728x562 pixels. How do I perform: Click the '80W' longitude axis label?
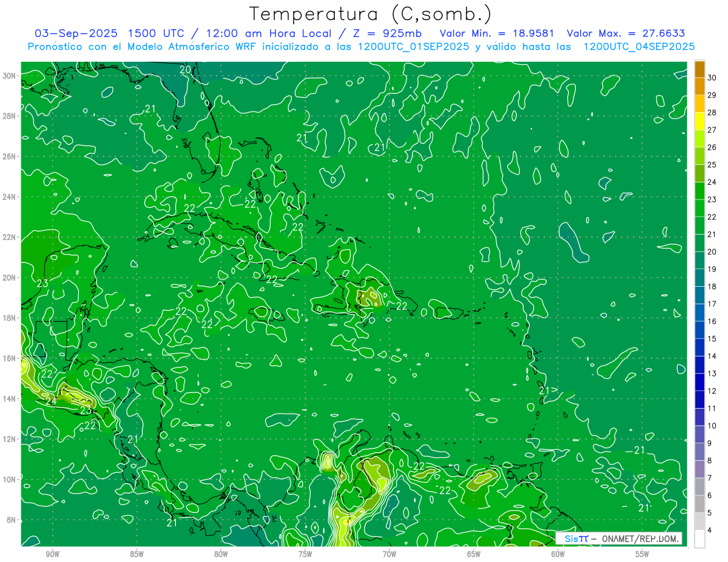221,554
